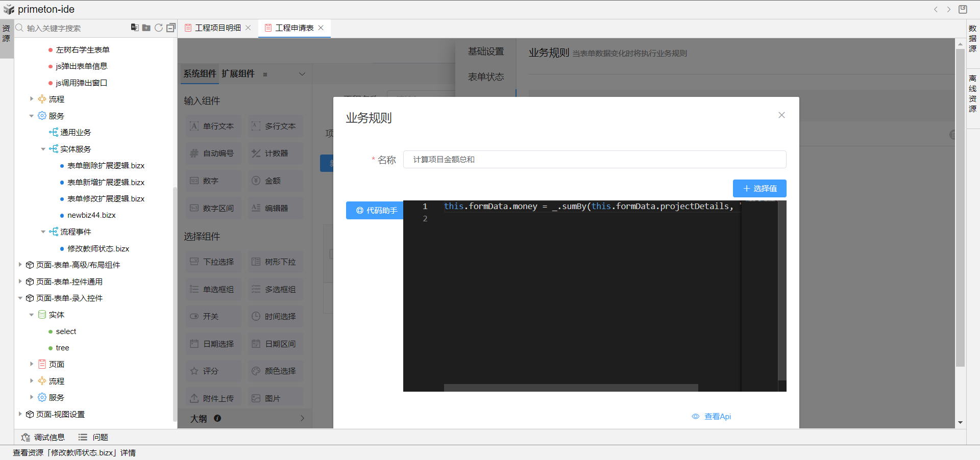
Task: Click the forward arrow in the title bar
Action: tap(949, 9)
